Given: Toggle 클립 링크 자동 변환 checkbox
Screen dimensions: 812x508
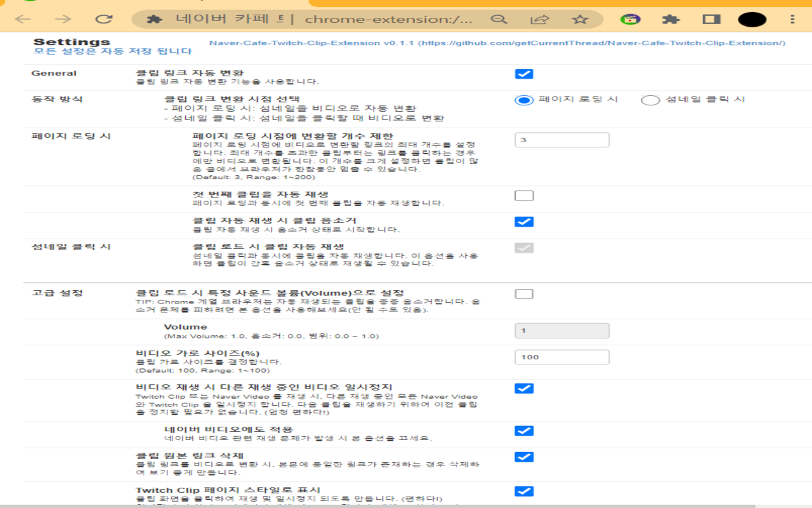Looking at the screenshot, I should 524,74.
